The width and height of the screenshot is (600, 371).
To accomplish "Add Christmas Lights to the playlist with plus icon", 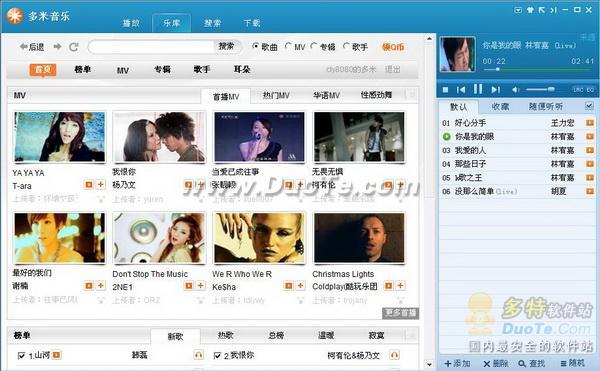I will (x=400, y=285).
